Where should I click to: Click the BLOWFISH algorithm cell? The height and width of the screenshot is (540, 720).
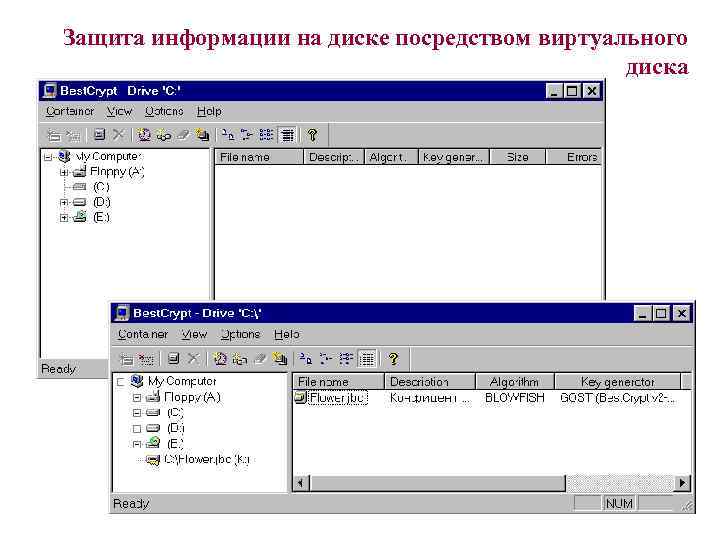(x=515, y=398)
